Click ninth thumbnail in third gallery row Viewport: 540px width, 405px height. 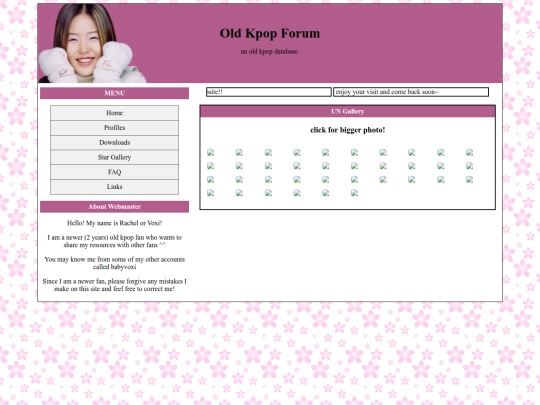pyautogui.click(x=440, y=179)
